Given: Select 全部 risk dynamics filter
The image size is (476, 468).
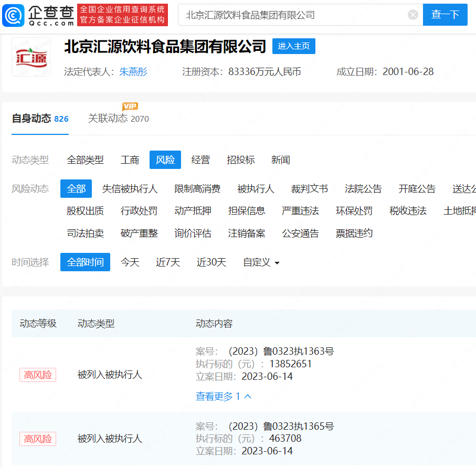Looking at the screenshot, I should (76, 188).
